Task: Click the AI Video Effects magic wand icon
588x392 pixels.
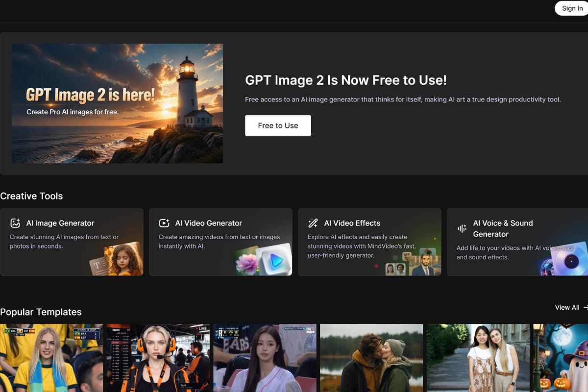Action: coord(313,223)
